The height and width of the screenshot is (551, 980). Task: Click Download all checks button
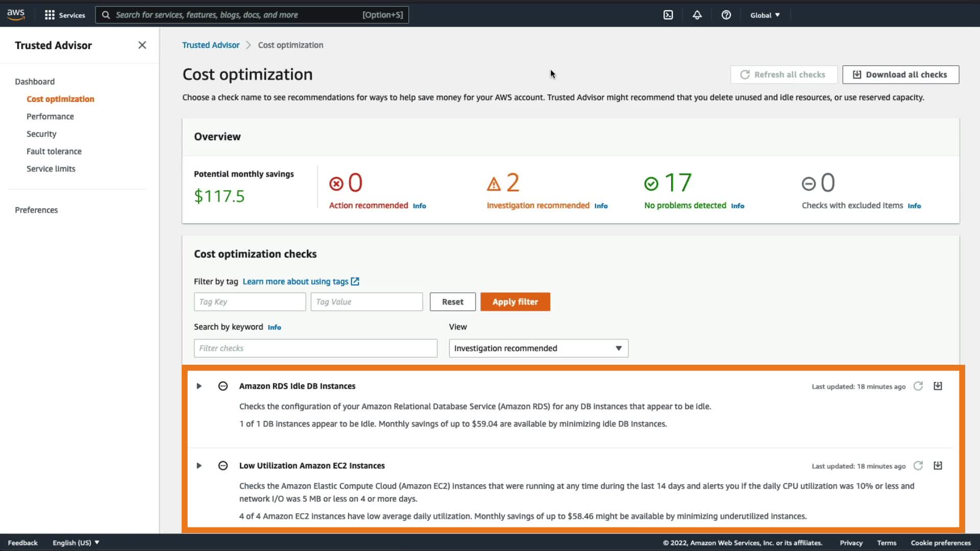900,75
